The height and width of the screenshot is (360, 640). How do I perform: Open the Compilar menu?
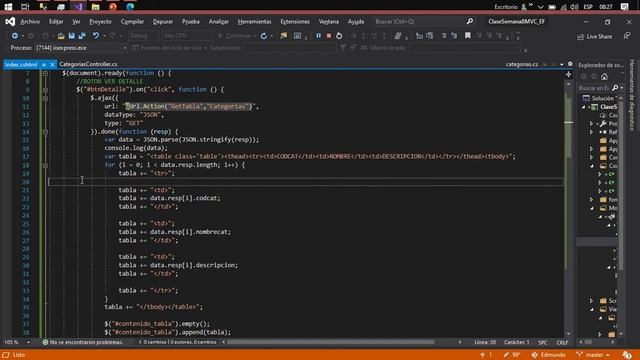[132, 22]
